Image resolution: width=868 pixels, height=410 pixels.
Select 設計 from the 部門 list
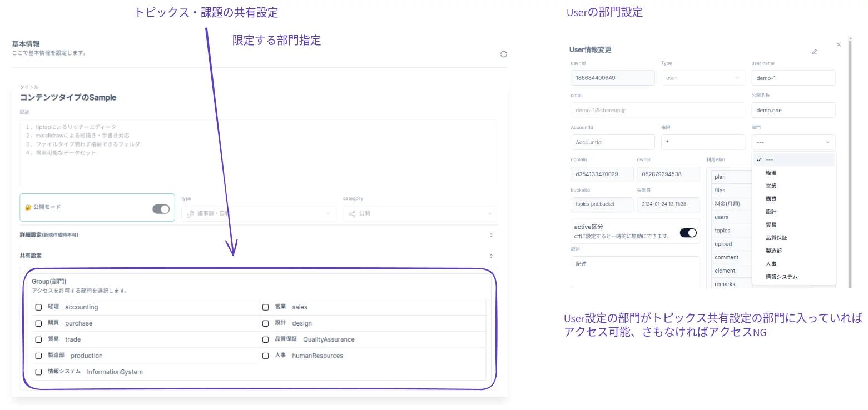[794, 212]
